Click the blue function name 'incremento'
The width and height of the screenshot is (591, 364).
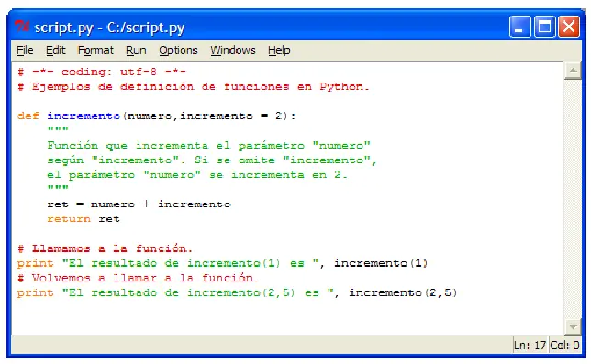click(84, 116)
